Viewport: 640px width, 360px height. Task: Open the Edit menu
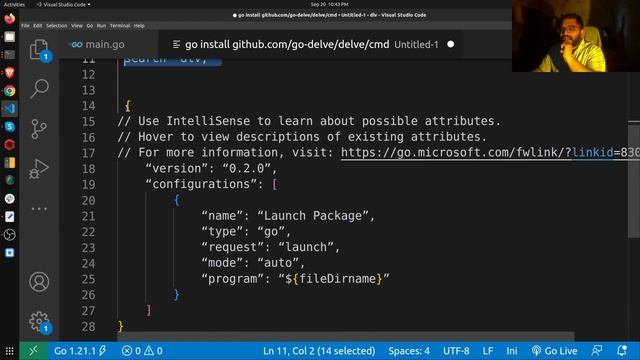click(x=38, y=26)
